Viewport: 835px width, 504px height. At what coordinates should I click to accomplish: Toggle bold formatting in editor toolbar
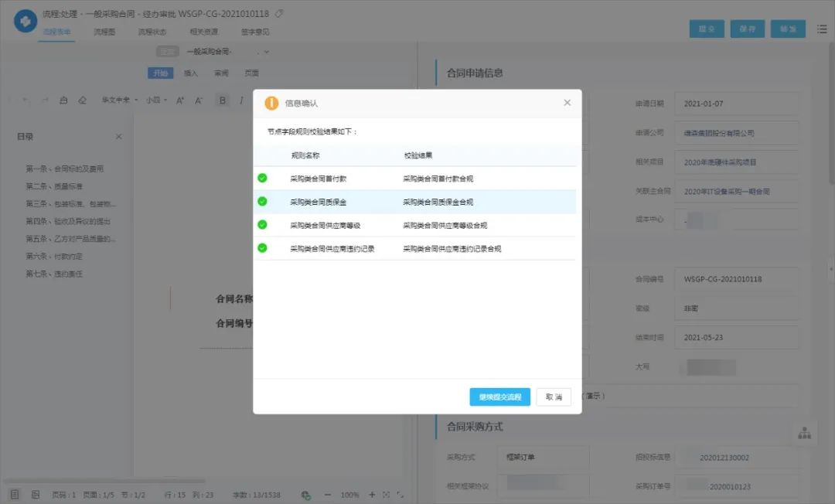222,100
